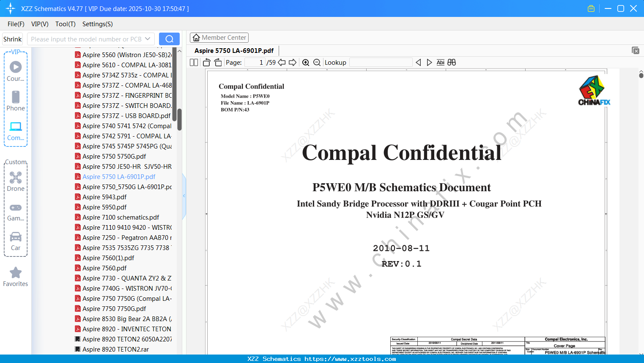Open the File(F) menu

click(x=16, y=24)
